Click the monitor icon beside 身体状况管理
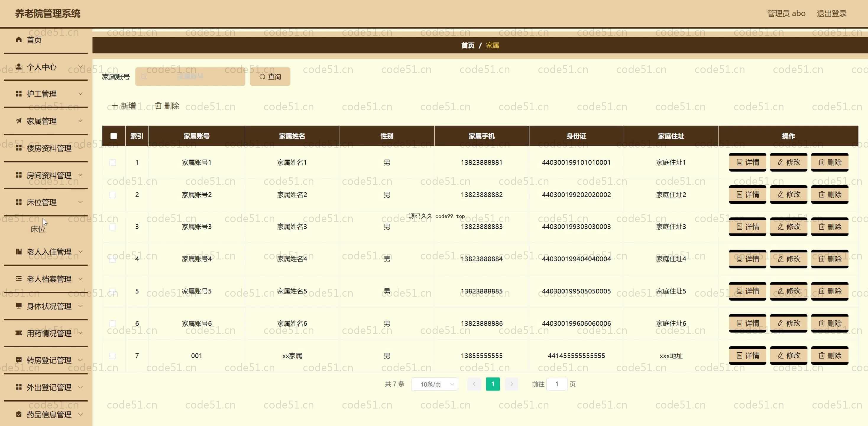 19,306
